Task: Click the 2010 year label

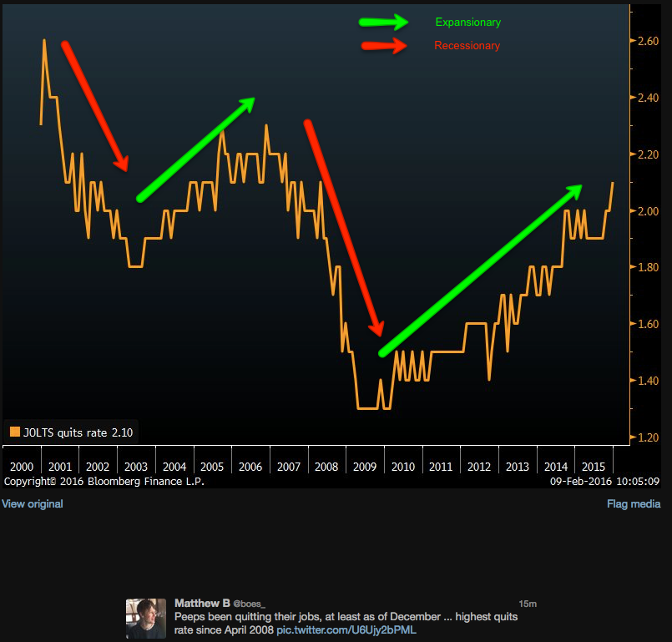Action: point(403,467)
